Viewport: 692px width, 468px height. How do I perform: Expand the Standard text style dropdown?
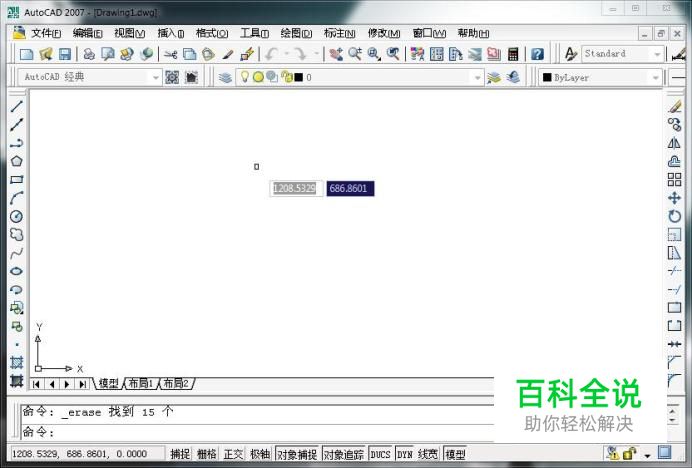[657, 54]
